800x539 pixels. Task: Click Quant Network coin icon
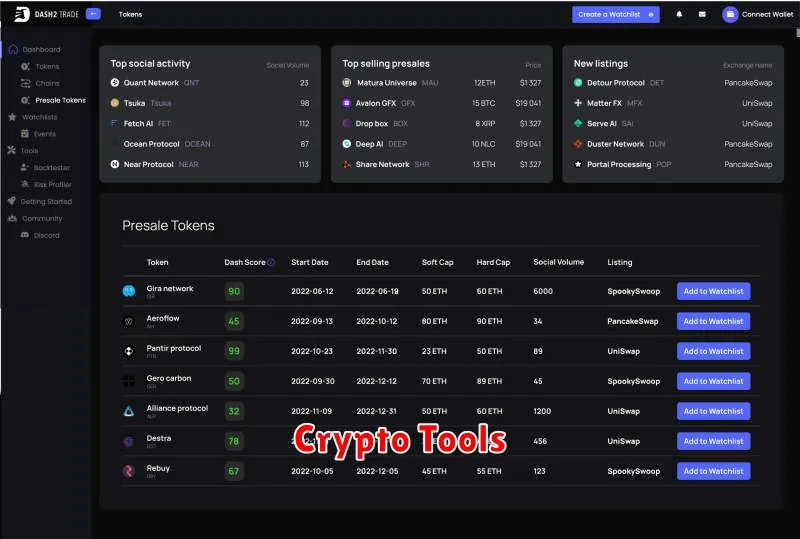(115, 83)
